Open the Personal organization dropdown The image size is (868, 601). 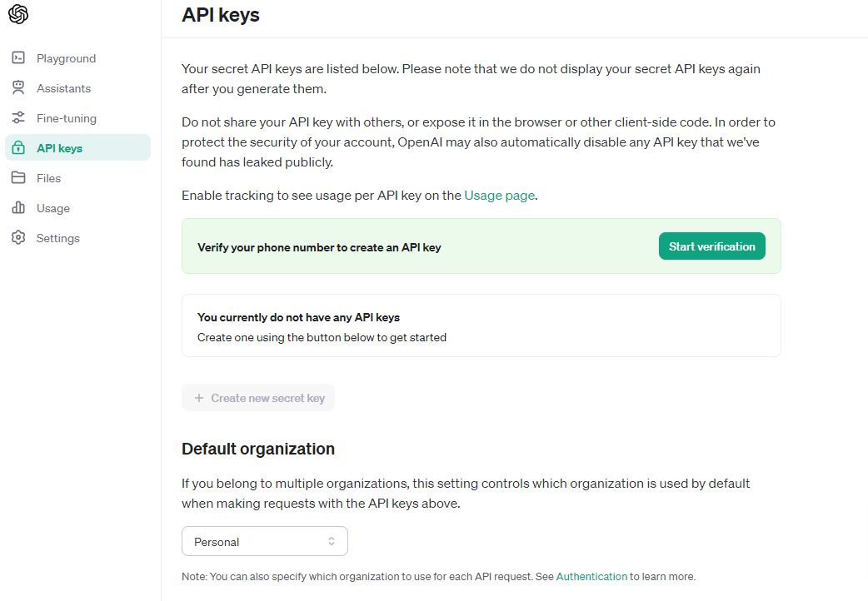264,542
